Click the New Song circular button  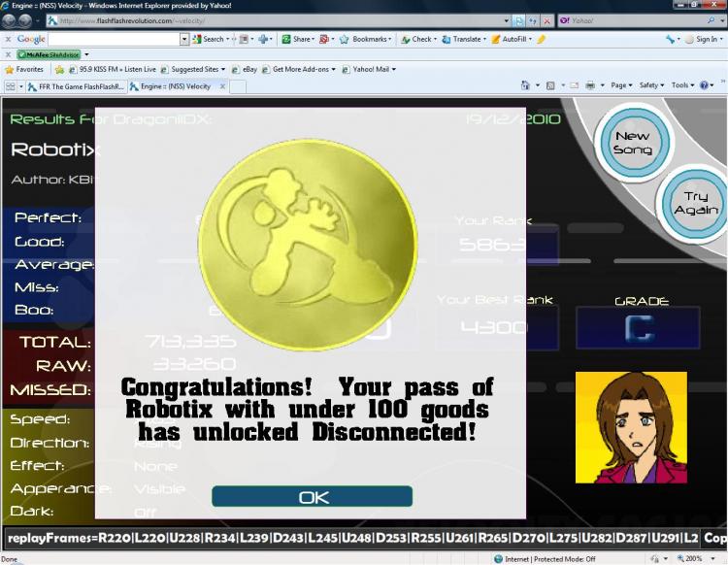point(634,142)
